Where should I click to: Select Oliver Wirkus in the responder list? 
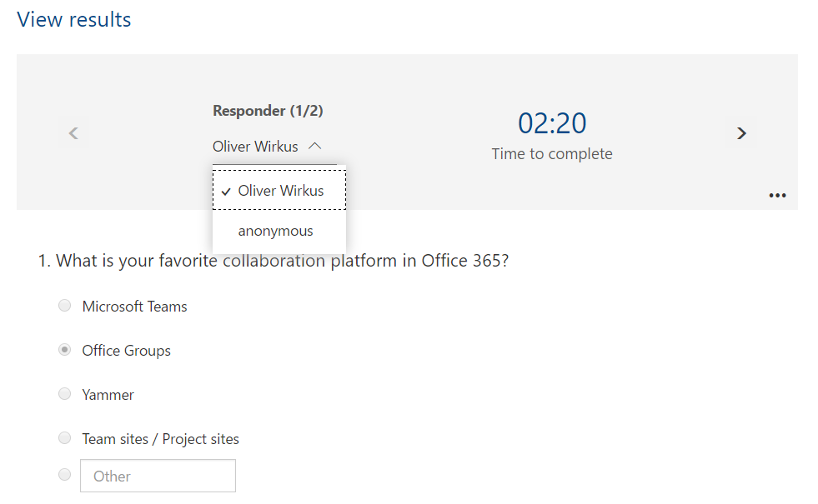[x=279, y=190]
